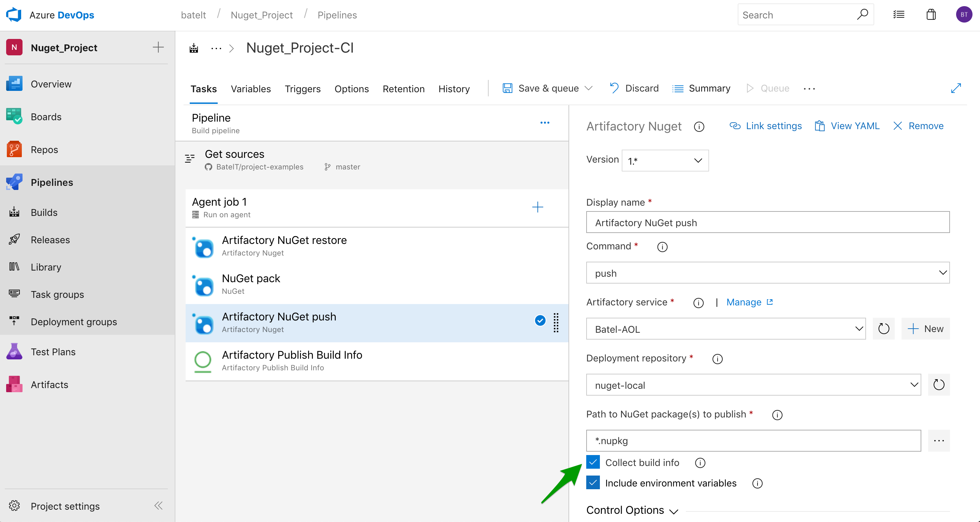Click info icon next to Artifactory Nuget title
Image resolution: width=980 pixels, height=522 pixels.
(x=699, y=126)
